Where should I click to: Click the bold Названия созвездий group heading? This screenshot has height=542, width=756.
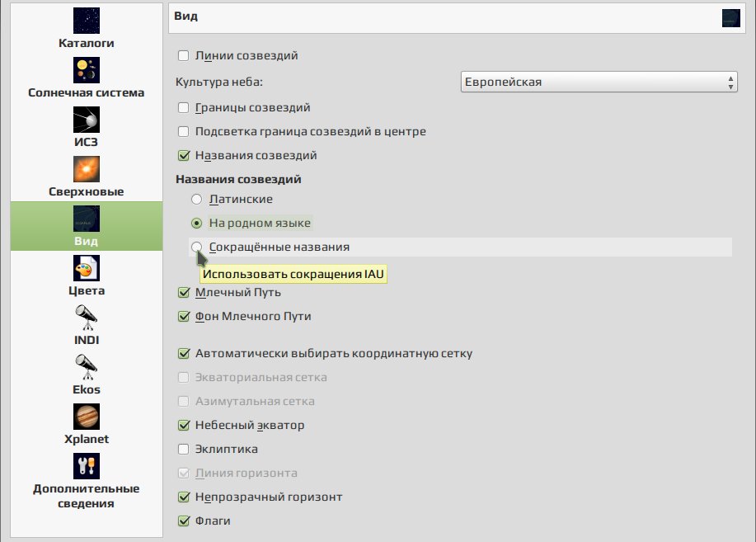coord(238,180)
